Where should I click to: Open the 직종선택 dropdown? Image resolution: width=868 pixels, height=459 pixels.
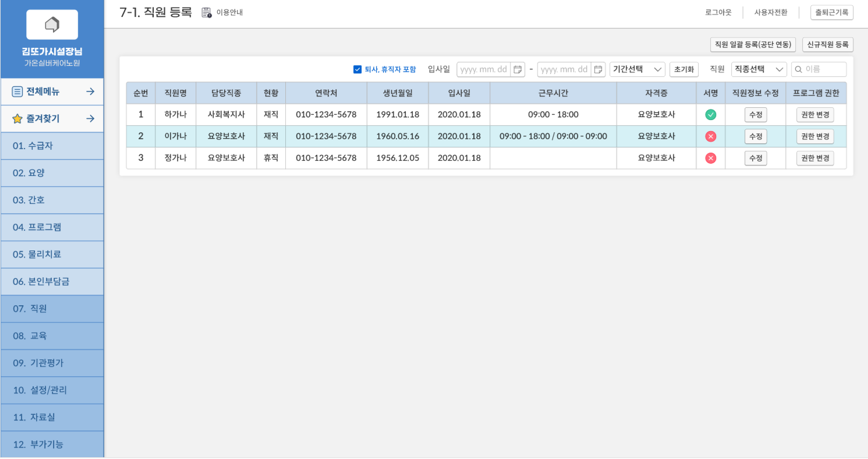click(x=759, y=69)
